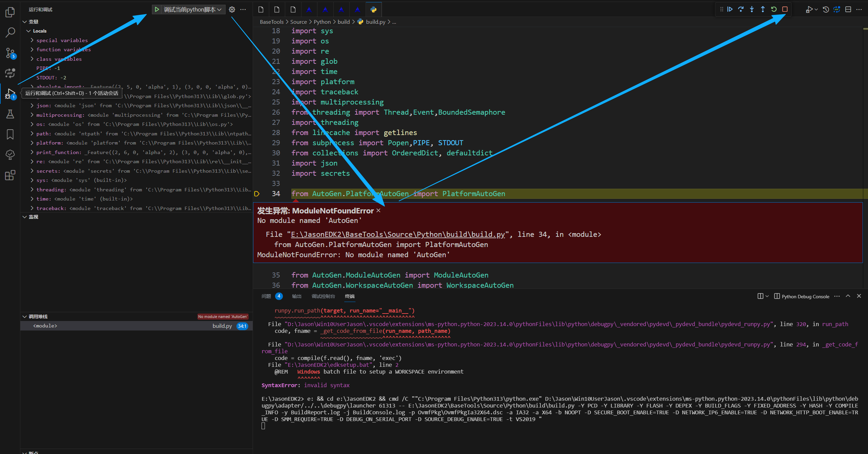
Task: Collapse the Locals scope
Action: [x=28, y=31]
